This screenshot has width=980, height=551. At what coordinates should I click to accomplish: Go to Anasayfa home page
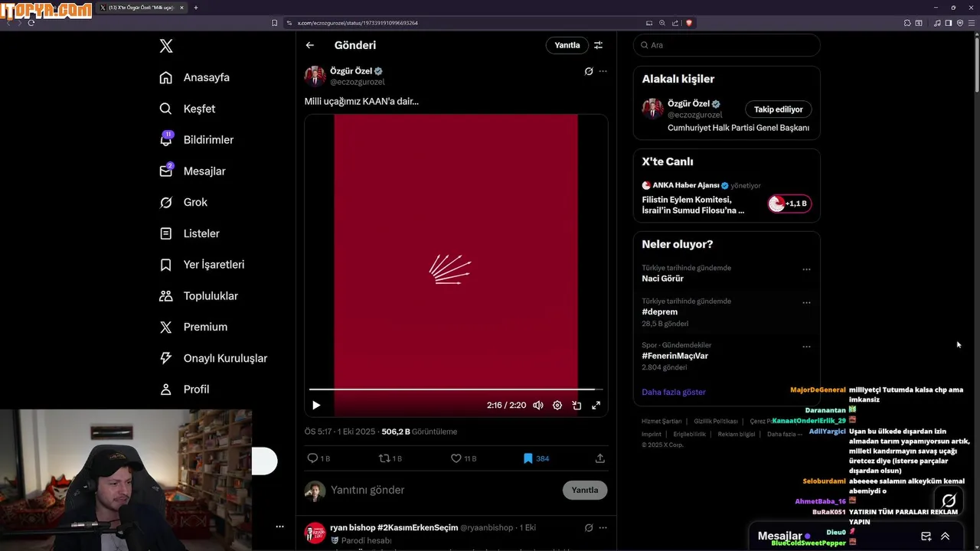point(194,77)
